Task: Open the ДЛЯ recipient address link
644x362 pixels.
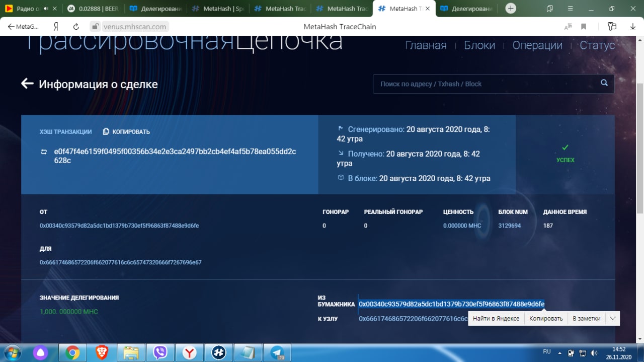Action: [121, 262]
